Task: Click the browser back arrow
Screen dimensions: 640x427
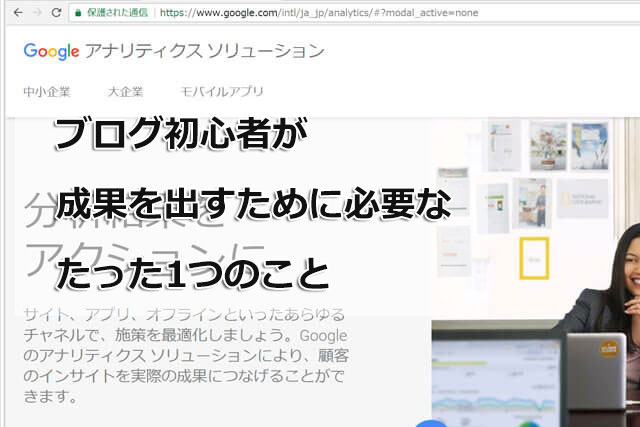Action: [x=18, y=13]
